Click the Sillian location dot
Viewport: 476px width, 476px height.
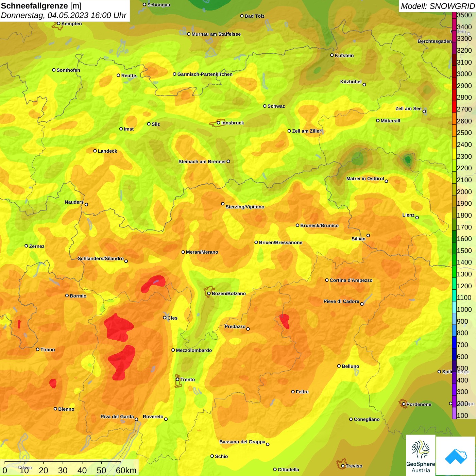coord(368,235)
